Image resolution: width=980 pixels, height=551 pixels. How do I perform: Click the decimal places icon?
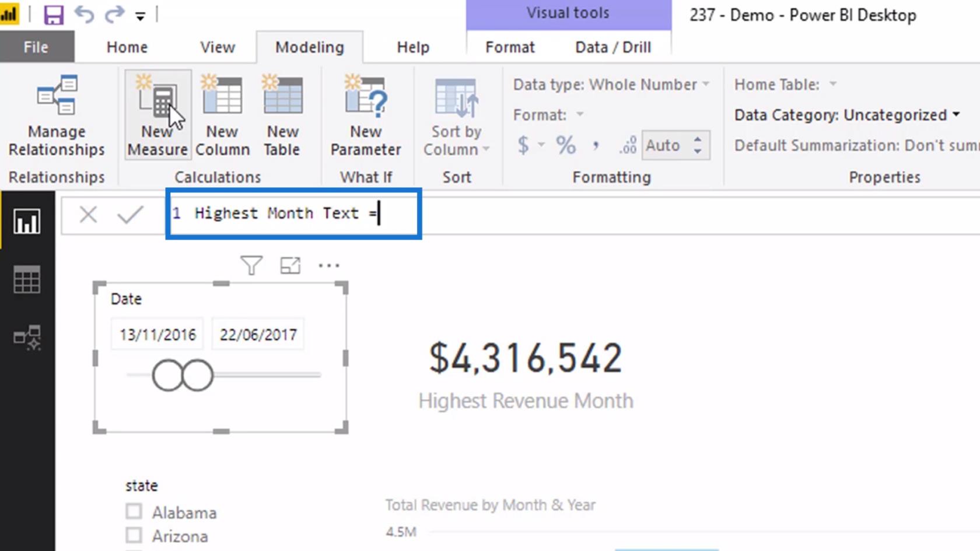(x=628, y=145)
